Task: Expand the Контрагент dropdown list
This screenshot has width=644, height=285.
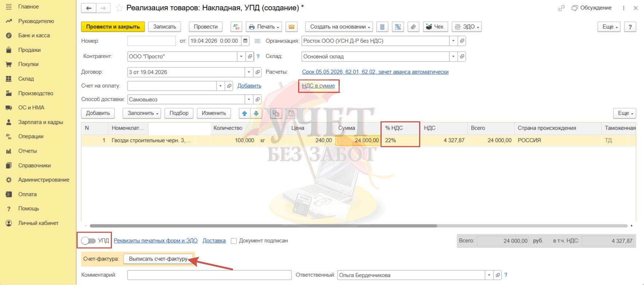Action: 241,56
